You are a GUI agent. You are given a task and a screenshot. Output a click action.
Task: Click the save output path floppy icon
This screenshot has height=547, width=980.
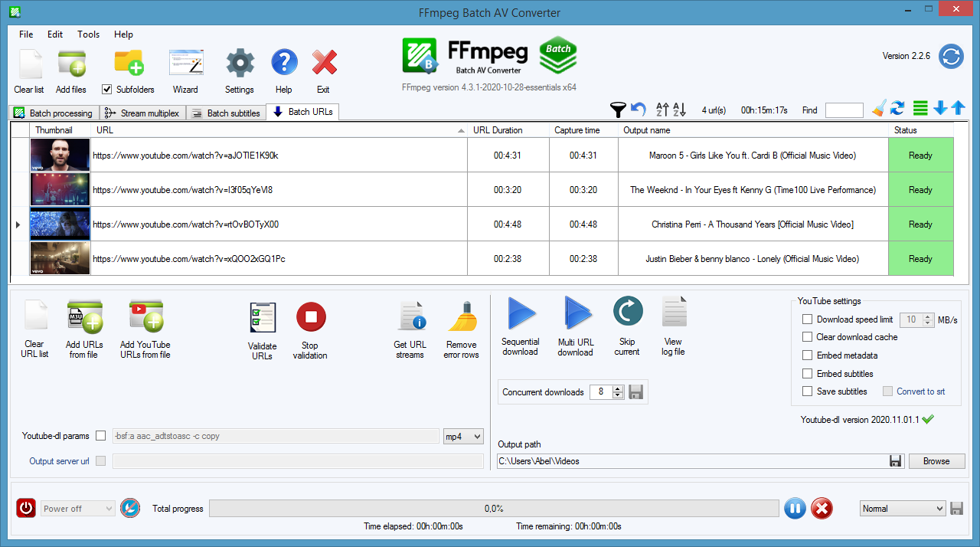coord(895,461)
